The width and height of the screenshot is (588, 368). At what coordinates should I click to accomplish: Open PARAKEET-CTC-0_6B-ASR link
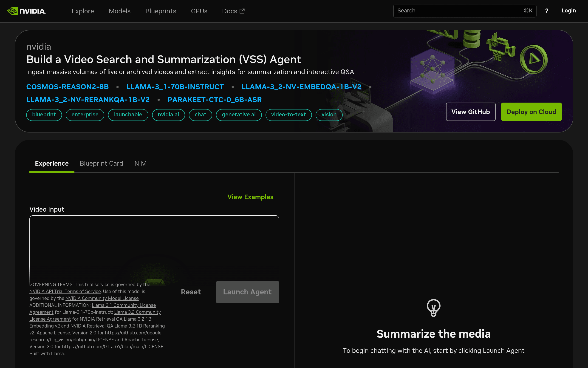point(215,100)
